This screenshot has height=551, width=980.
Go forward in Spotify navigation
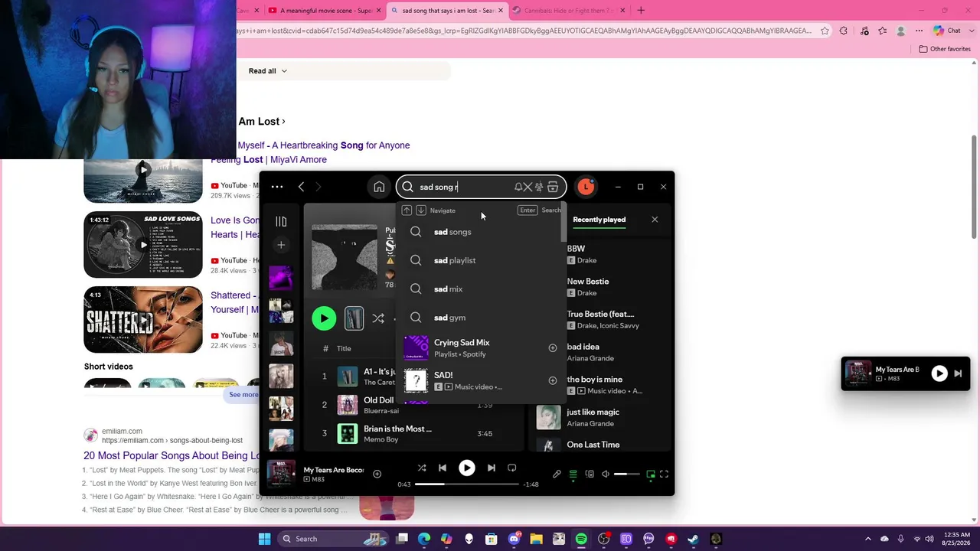(318, 187)
